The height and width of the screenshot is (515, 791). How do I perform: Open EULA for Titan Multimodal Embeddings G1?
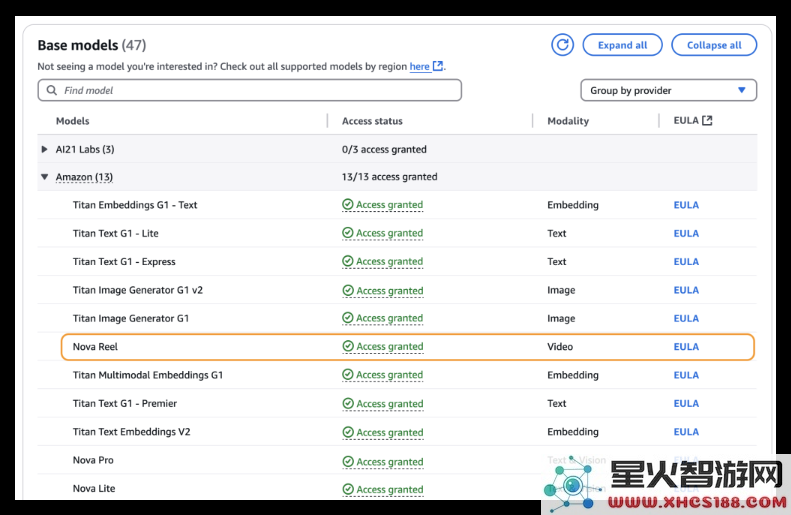coord(686,375)
